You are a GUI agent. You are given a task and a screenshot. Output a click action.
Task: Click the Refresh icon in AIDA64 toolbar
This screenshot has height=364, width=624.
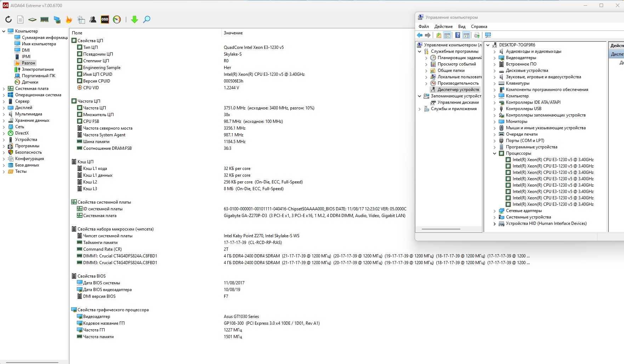(8, 19)
